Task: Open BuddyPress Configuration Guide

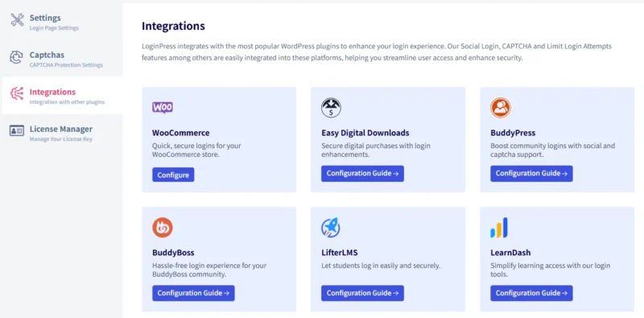Action: (531, 173)
